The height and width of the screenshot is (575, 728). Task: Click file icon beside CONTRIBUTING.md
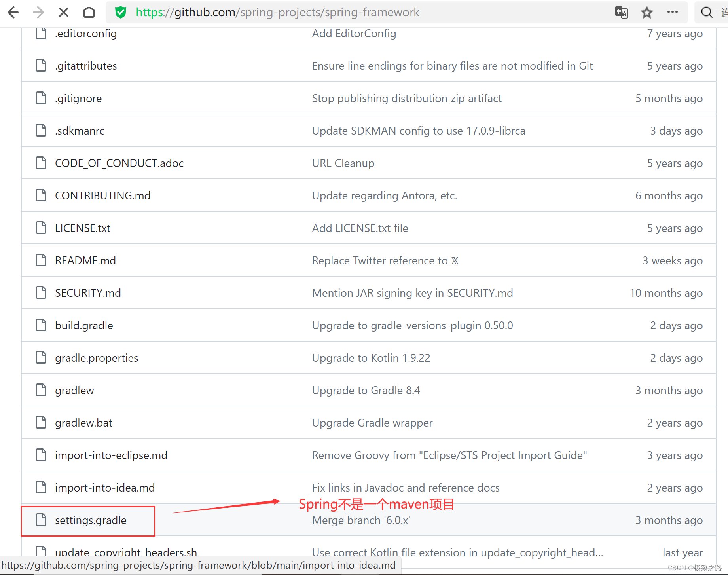tap(41, 195)
